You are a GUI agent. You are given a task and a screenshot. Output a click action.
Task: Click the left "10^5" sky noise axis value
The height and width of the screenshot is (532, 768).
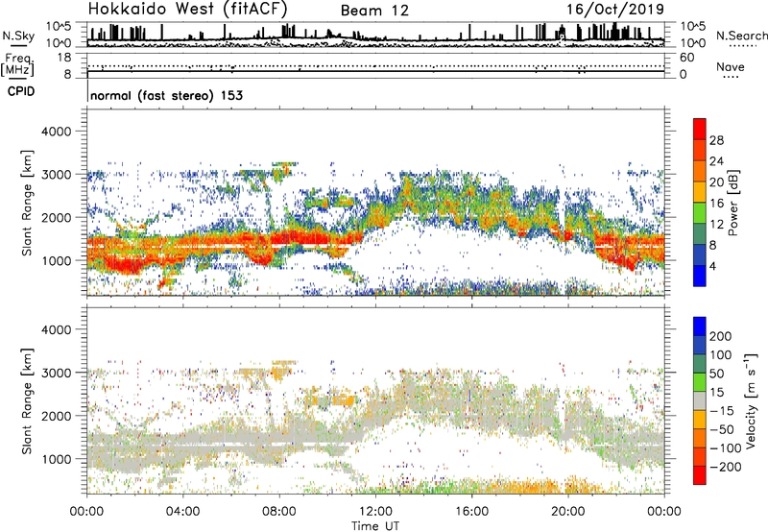click(59, 26)
